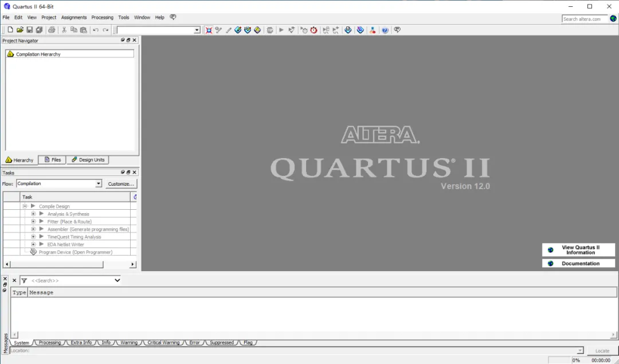Click the pin icon of Project Navigator panel
Image resolution: width=619 pixels, height=364 pixels.
(x=123, y=40)
